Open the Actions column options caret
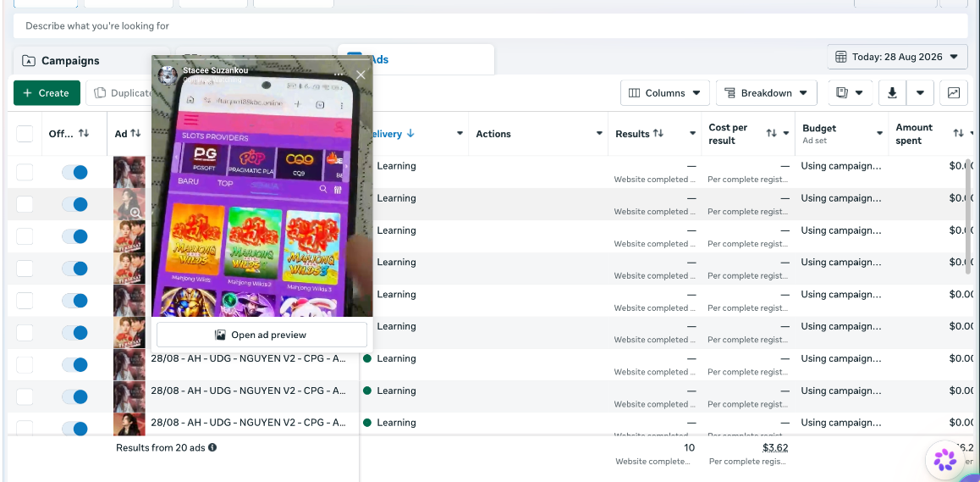 pos(599,133)
